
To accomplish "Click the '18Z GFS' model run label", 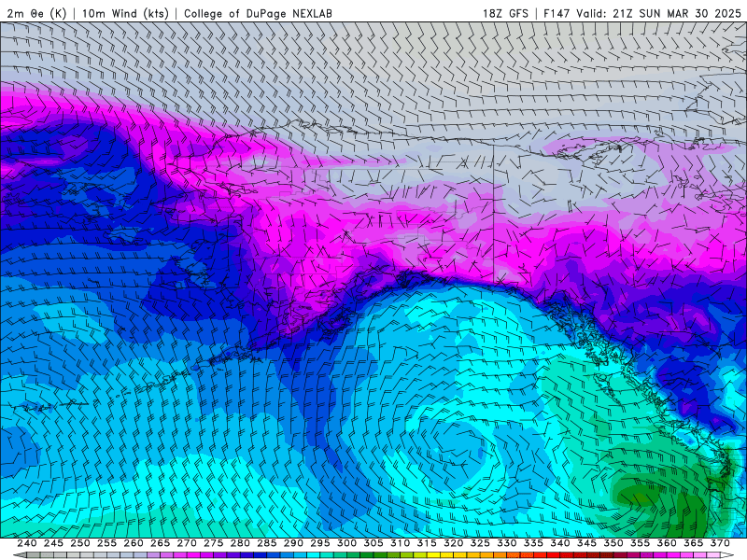I will tap(505, 13).
